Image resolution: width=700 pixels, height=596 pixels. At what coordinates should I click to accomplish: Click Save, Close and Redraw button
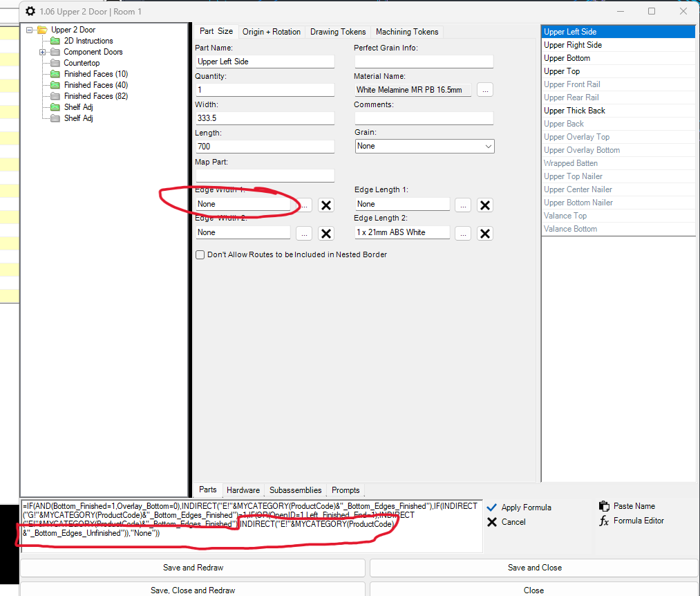[193, 590]
